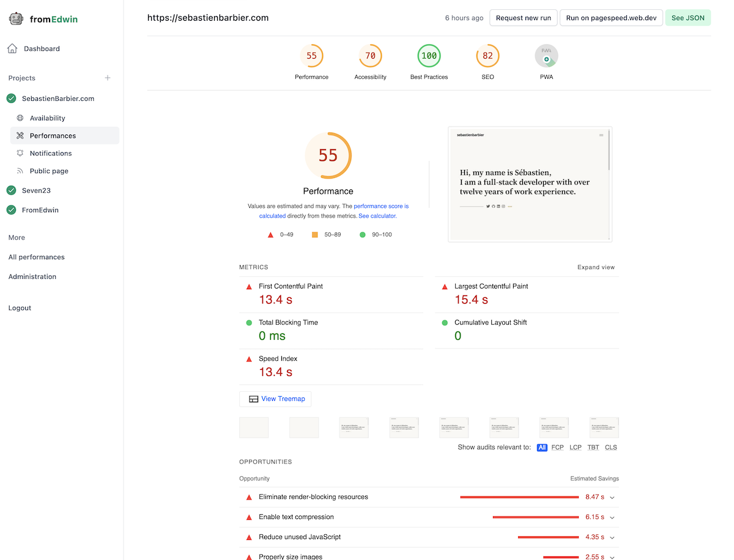734x560 pixels.
Task: Expand Eliminate render-blocking resources row
Action: (612, 498)
